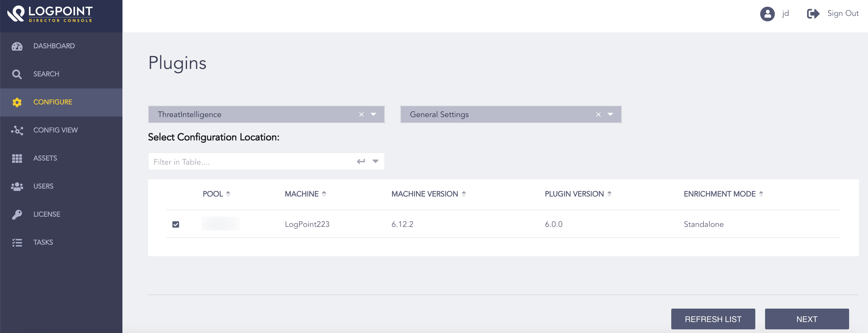
Task: Open the Users panel icon
Action: tap(17, 186)
